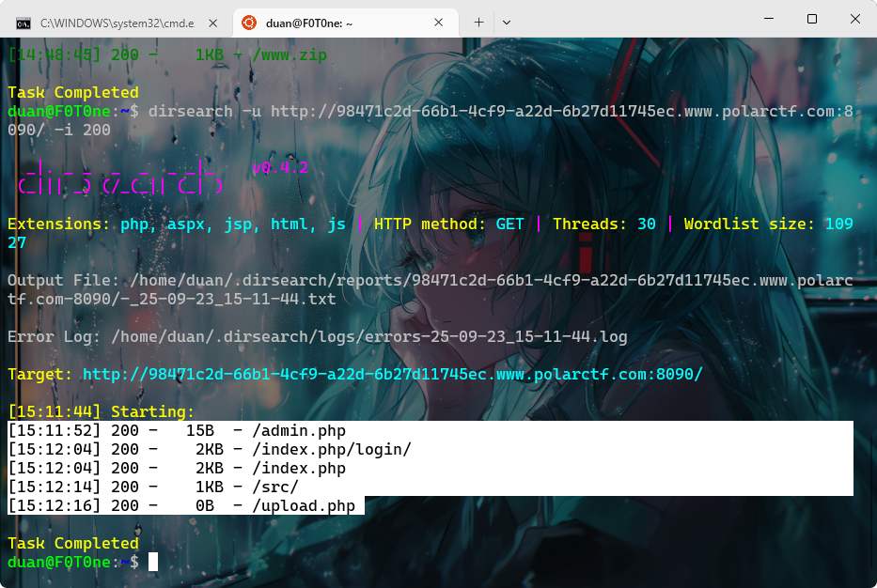Screen dimensions: 877x588
Task: Open the new tab profile dropdown
Action: [507, 23]
